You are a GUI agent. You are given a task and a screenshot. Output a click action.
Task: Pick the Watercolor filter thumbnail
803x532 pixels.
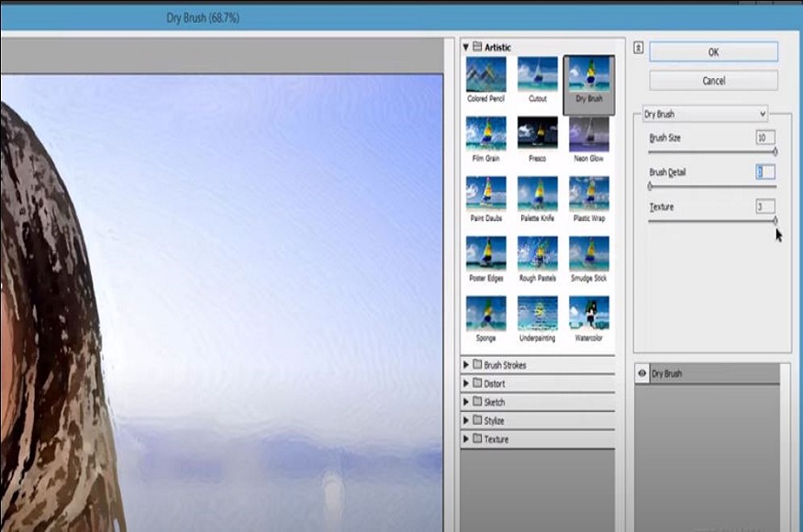589,314
